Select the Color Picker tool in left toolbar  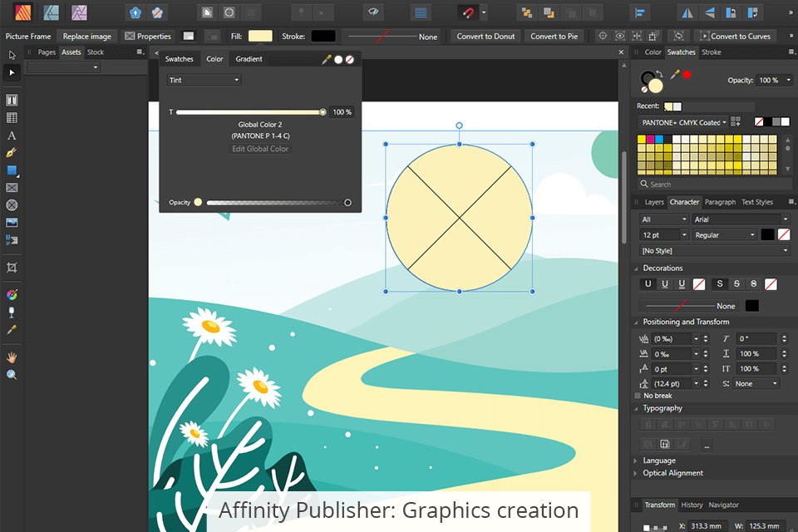12,330
